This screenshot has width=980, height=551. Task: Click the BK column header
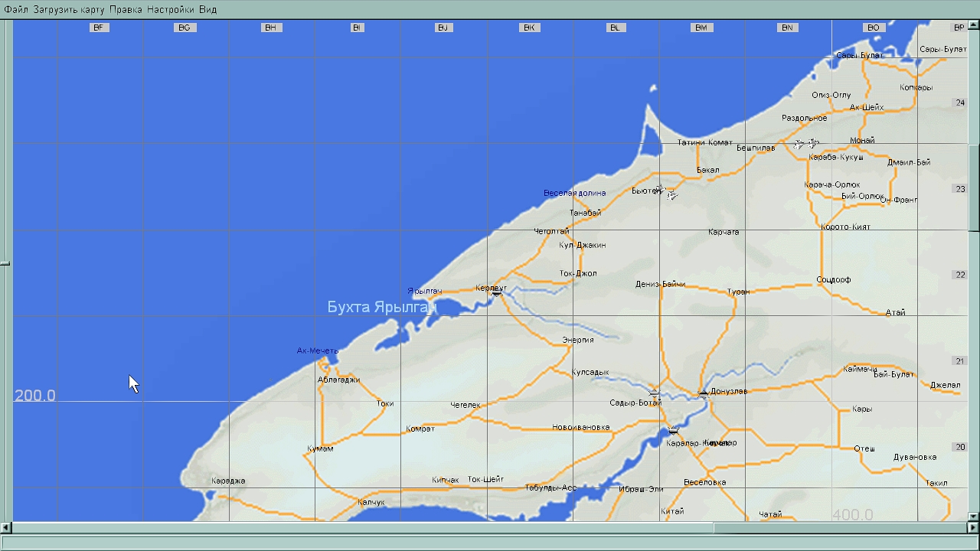[529, 28]
